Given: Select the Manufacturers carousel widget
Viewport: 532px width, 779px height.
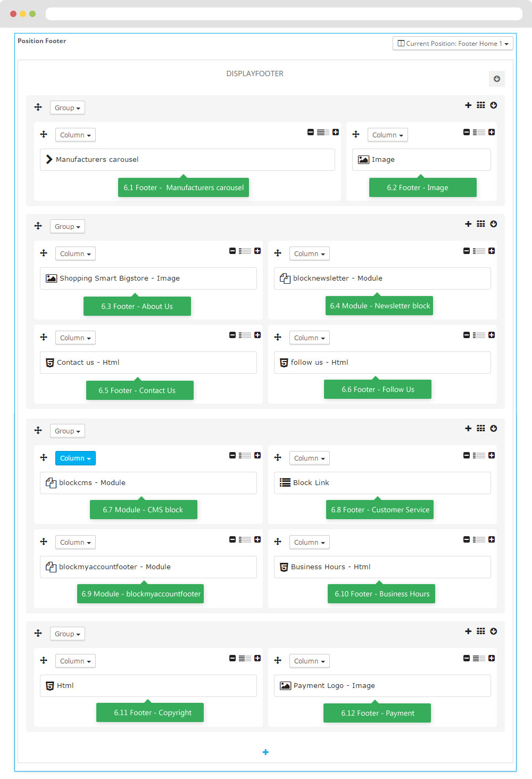Looking at the screenshot, I should [x=187, y=160].
